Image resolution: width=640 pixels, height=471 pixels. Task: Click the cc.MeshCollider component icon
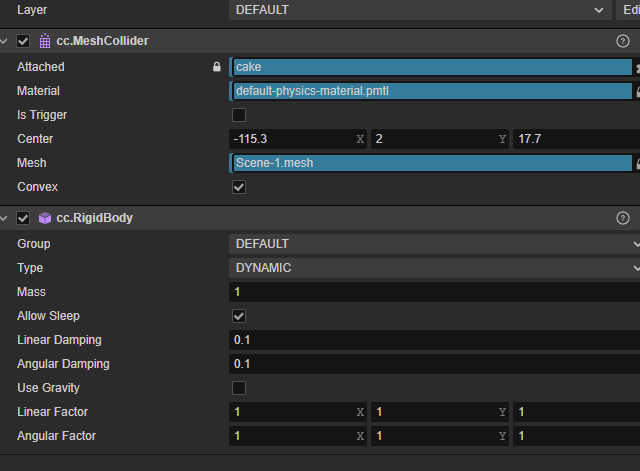coord(45,41)
